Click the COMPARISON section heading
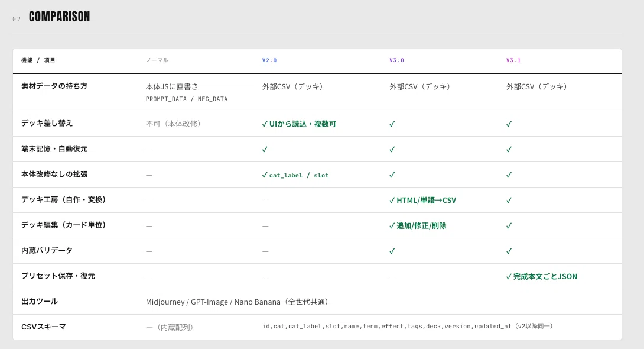Viewport: 644px width, 349px height. [59, 17]
